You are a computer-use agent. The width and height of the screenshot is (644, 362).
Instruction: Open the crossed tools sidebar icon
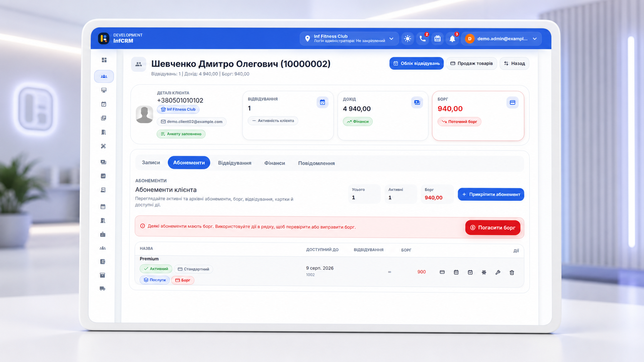point(103,146)
